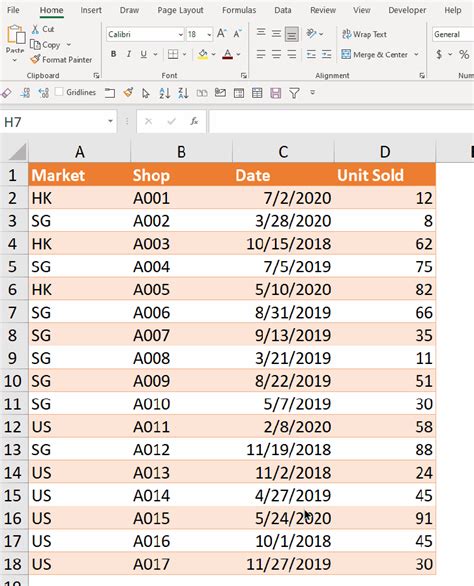Expand the Merge & Center dropdown arrow

[416, 55]
